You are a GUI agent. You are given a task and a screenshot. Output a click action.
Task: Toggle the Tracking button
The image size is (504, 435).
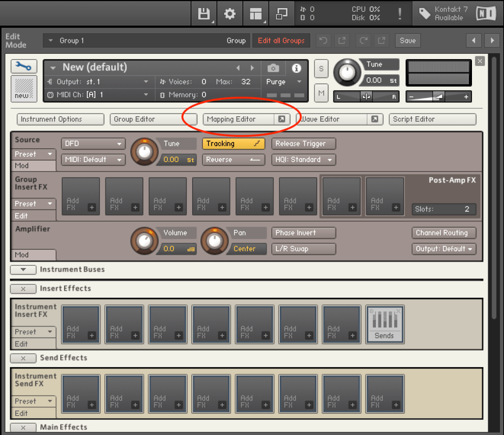233,144
